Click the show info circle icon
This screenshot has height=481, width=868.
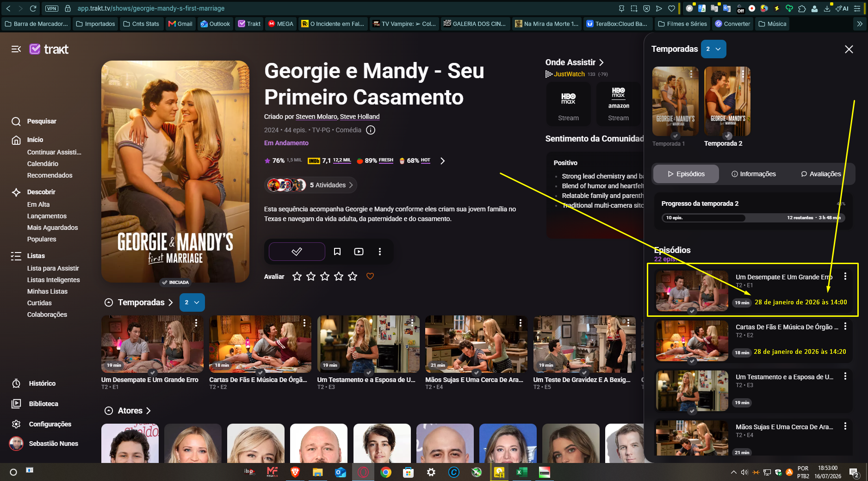tap(371, 130)
